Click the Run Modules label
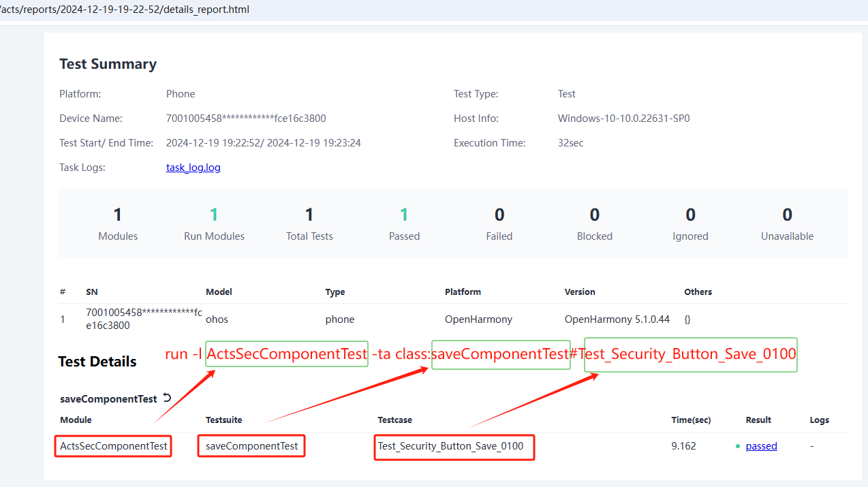This screenshot has height=487, width=868. click(214, 236)
